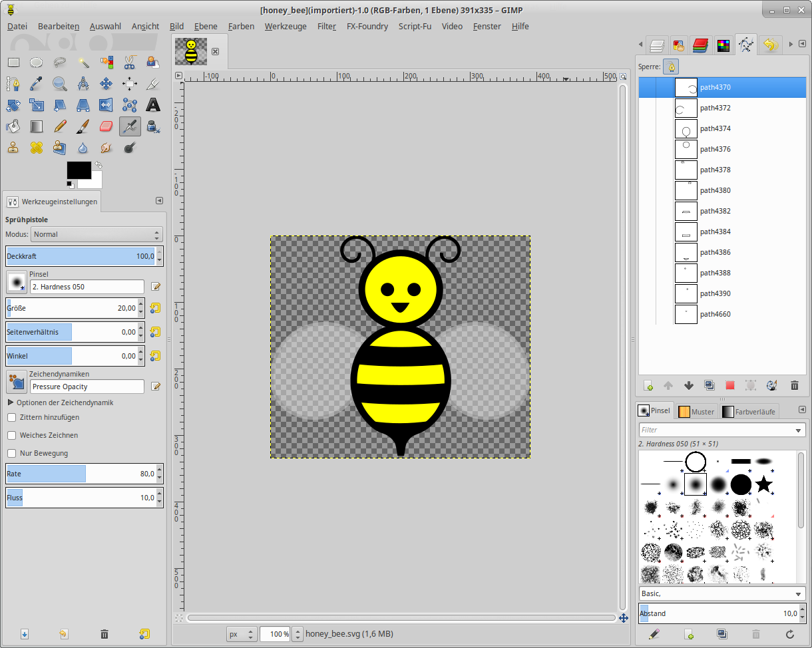Expand Optionen der Zeichendynamik
Image resolution: width=812 pixels, height=648 pixels.
pyautogui.click(x=11, y=403)
